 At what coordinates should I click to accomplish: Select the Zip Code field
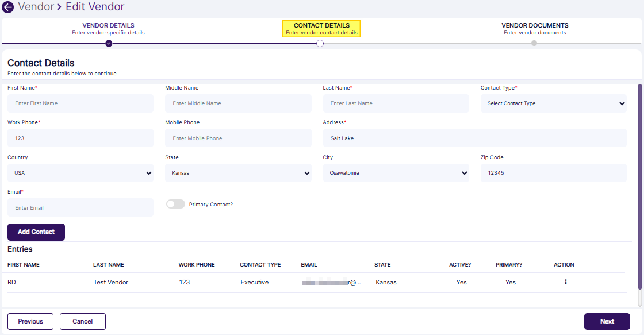[x=553, y=173]
